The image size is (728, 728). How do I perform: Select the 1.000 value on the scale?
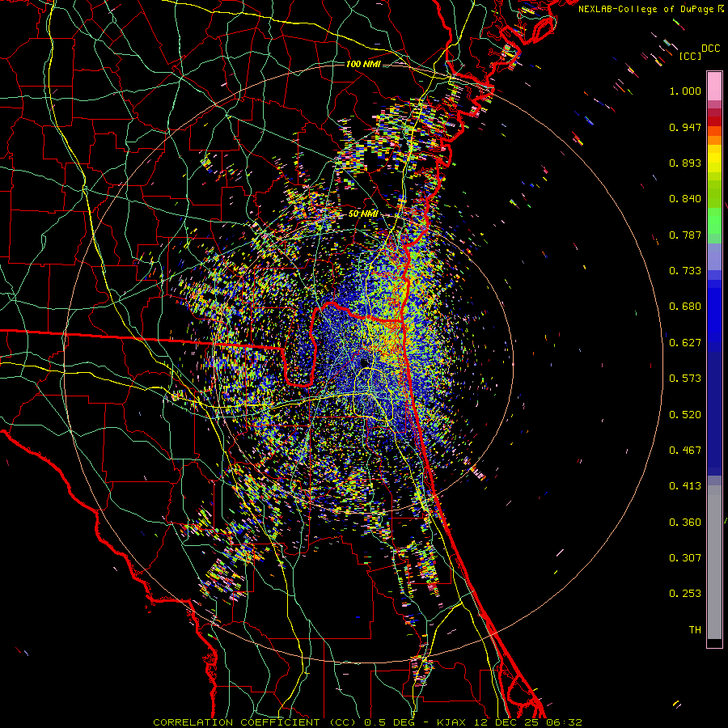tap(685, 91)
